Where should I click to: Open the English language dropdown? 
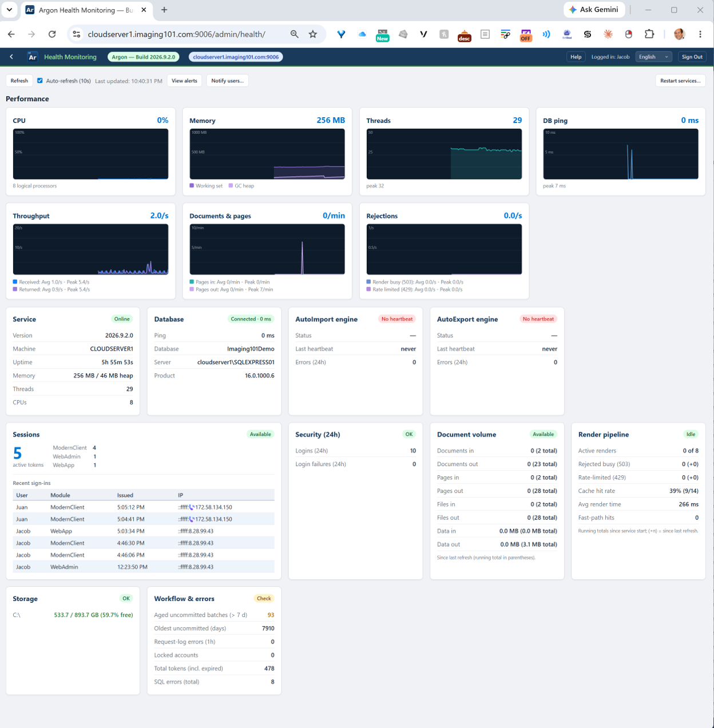pos(654,57)
